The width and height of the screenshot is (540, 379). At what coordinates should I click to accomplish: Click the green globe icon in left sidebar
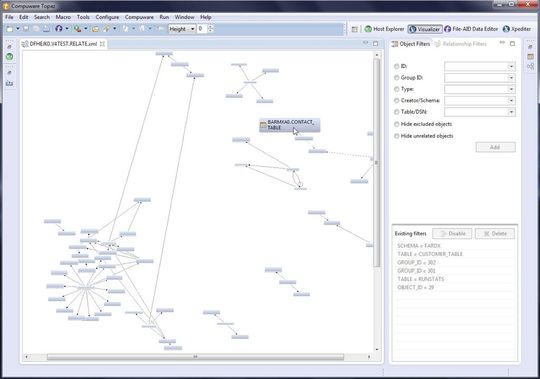10,57
